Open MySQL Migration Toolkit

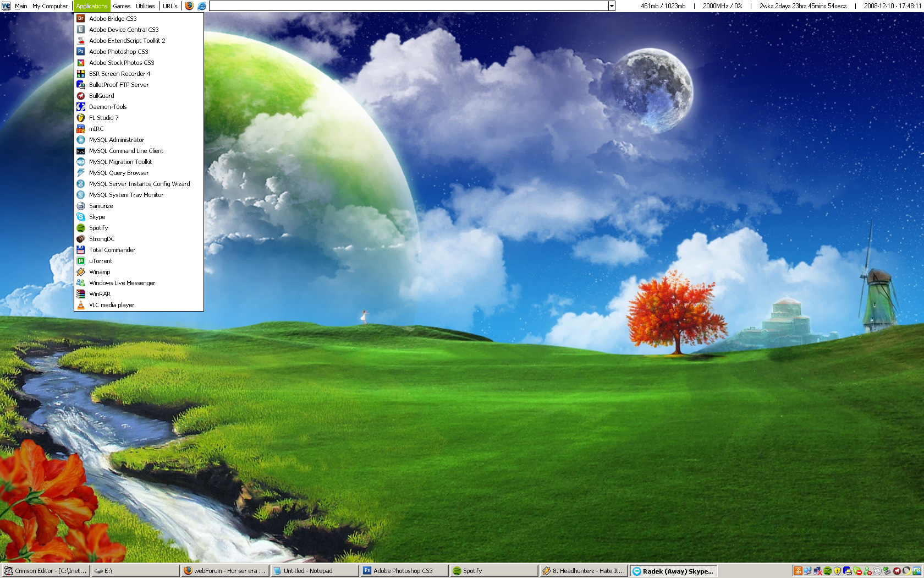pyautogui.click(x=139, y=162)
